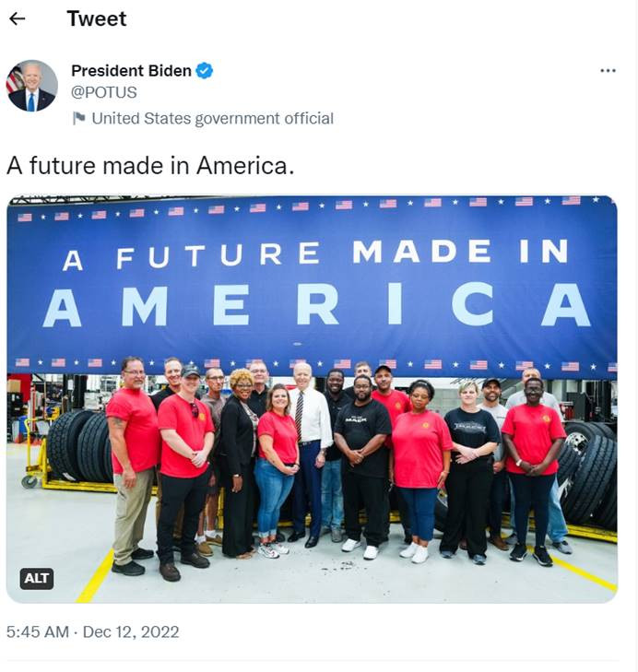Open the @POTUS handle link
The width and height of the screenshot is (638, 672).
pos(104,92)
